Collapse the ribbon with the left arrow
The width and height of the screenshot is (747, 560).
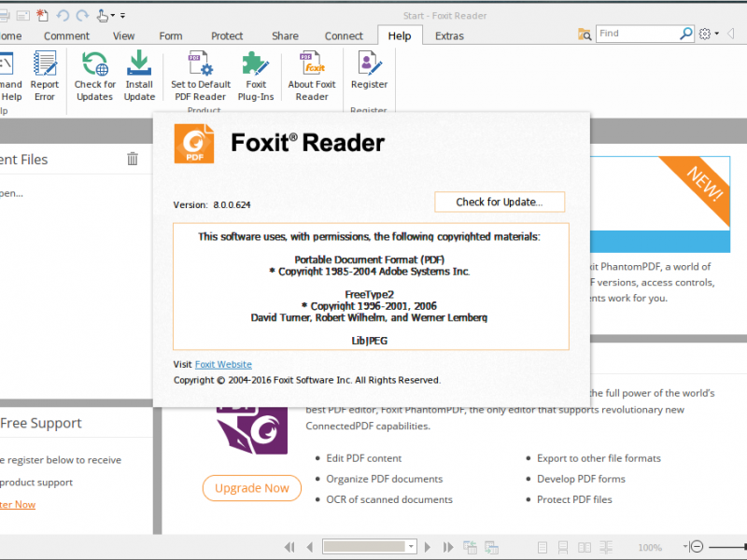click(x=730, y=34)
